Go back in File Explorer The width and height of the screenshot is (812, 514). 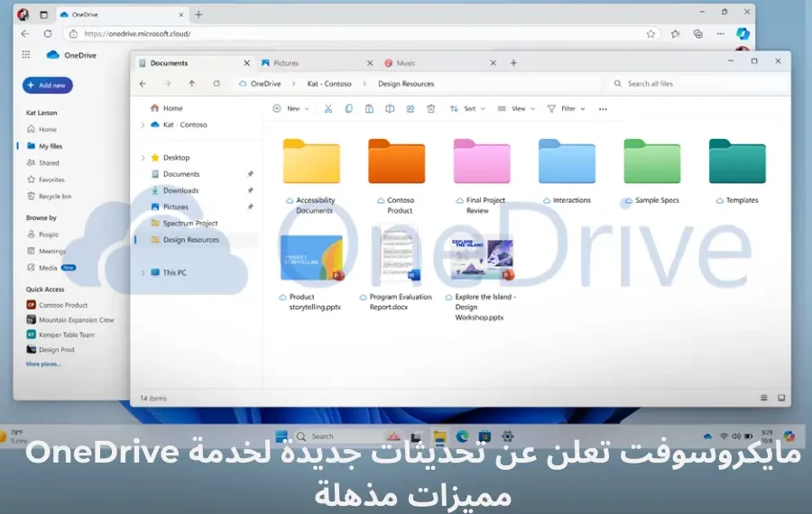pyautogui.click(x=143, y=84)
